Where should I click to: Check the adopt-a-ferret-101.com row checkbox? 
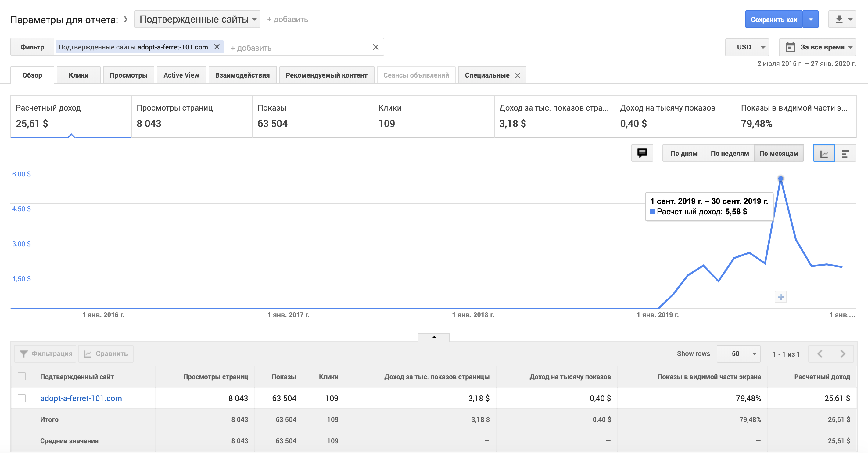pos(22,398)
